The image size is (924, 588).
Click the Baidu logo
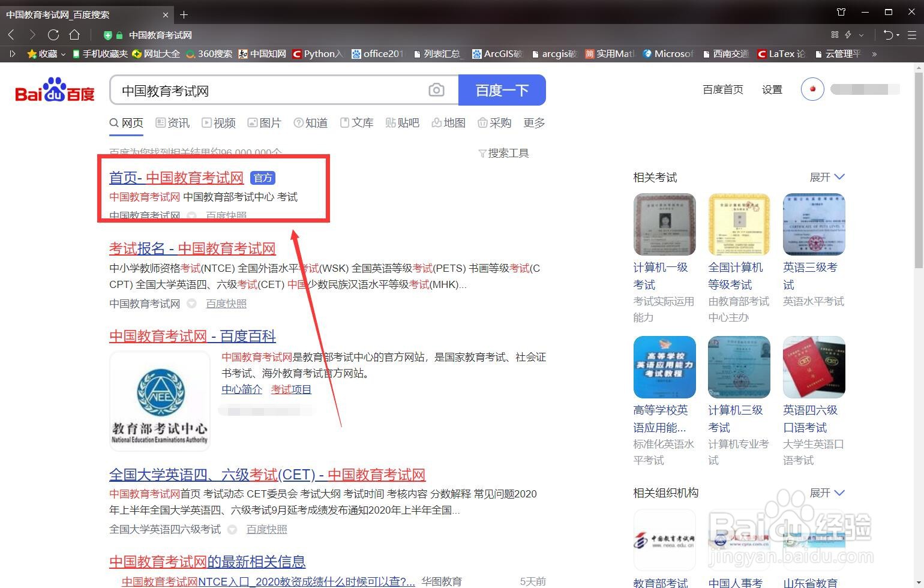[55, 90]
